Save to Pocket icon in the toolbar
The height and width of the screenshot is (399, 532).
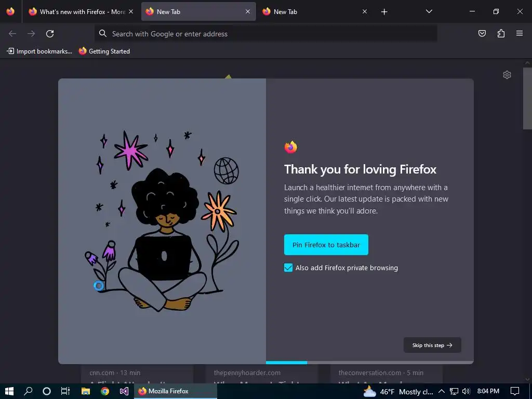(x=482, y=33)
